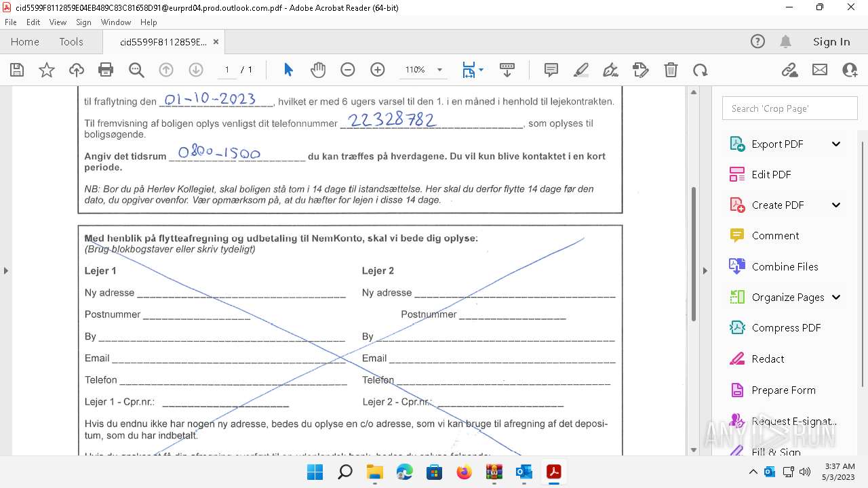Viewport: 868px width, 488px height.
Task: Switch to the Tools tab
Action: pyautogui.click(x=71, y=41)
